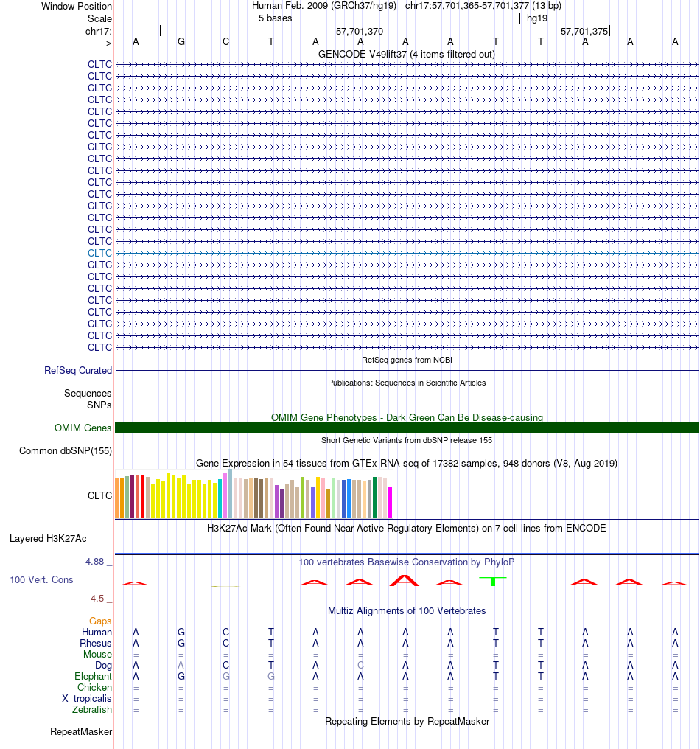Select the Mouse species label
Screen dimensions: 700x749
click(97, 655)
